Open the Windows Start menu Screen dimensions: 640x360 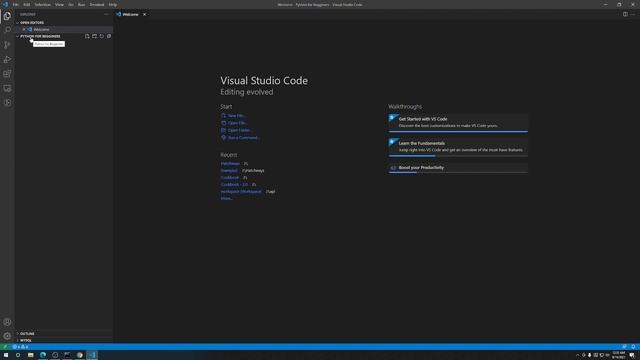pos(6,355)
